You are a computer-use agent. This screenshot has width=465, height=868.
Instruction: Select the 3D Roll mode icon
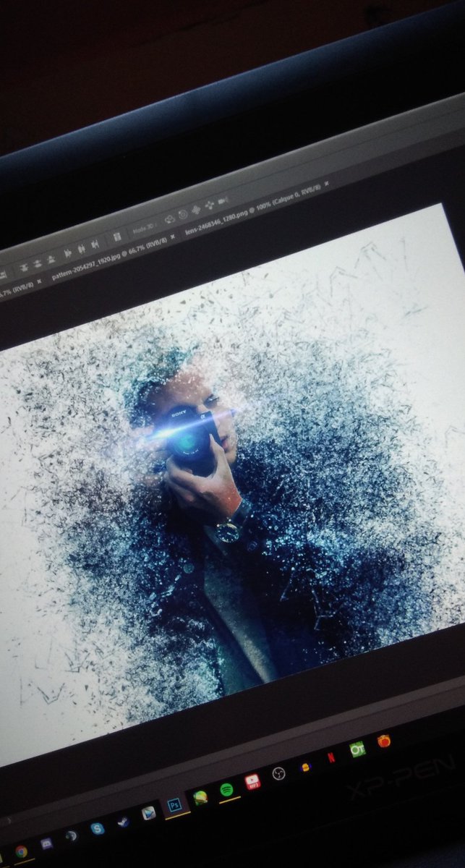tap(182, 214)
